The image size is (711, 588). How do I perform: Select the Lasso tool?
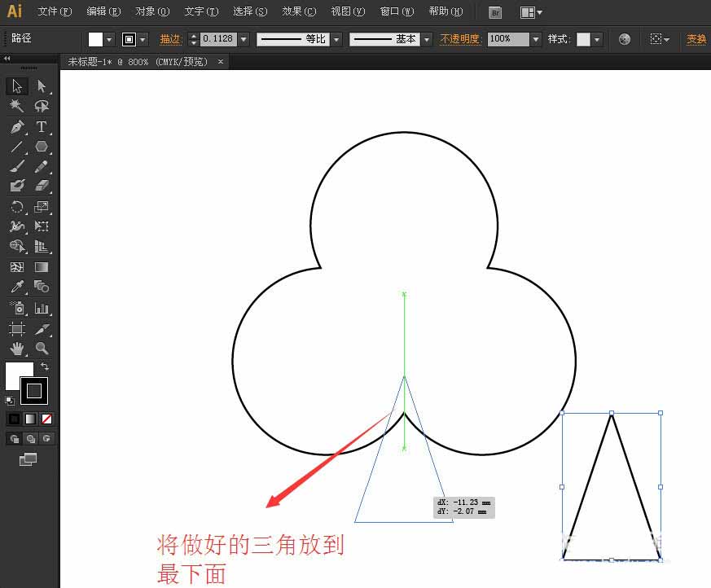pyautogui.click(x=42, y=106)
